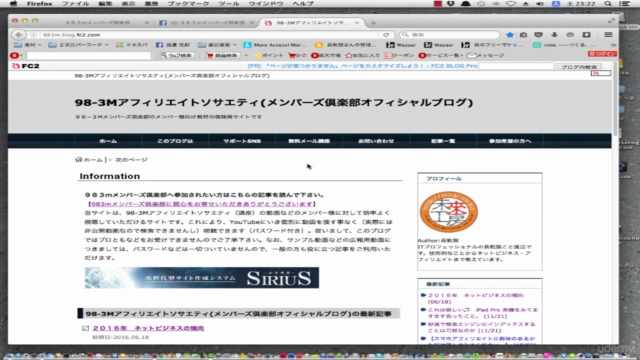Click the Rakuten toolbar search input
This screenshot has height=360, width=640.
tap(89, 55)
